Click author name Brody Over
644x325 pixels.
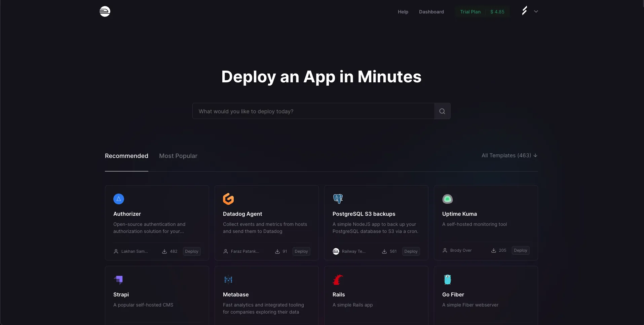pos(461,250)
